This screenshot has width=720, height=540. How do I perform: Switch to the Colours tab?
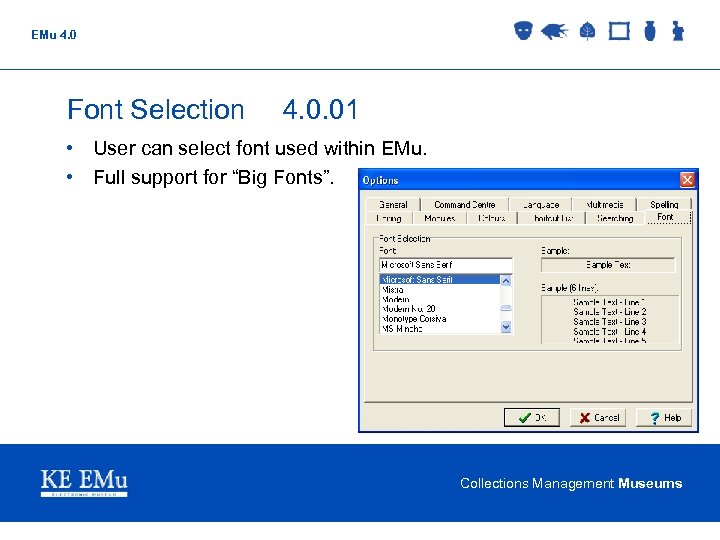491,218
